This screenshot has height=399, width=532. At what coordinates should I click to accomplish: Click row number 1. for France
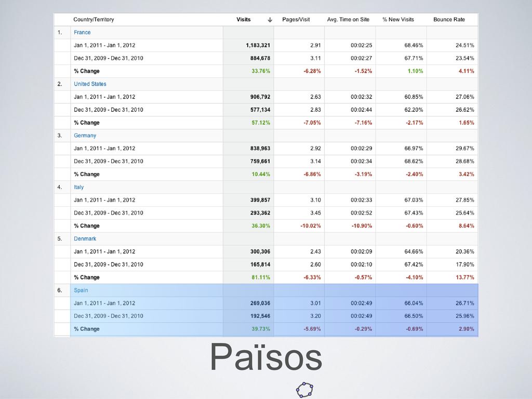[60, 32]
